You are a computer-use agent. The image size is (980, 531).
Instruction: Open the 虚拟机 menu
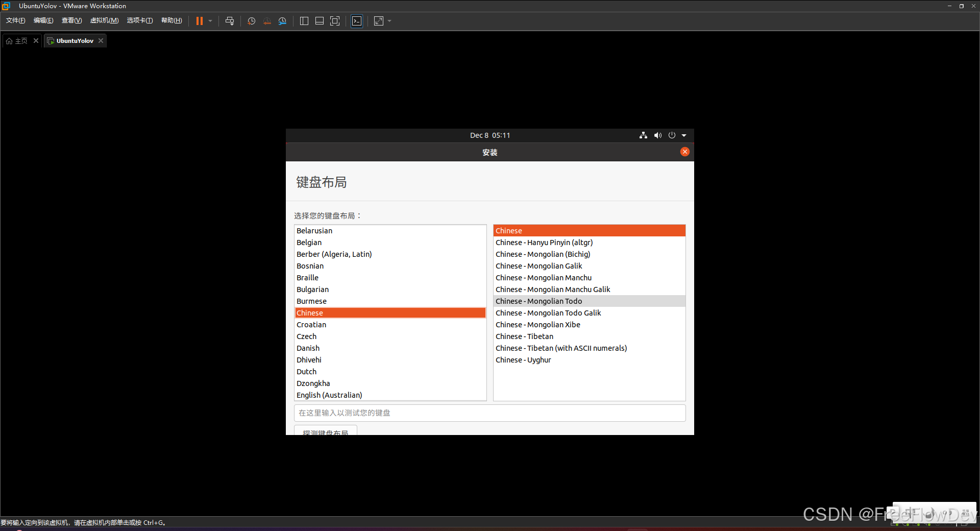coord(104,20)
